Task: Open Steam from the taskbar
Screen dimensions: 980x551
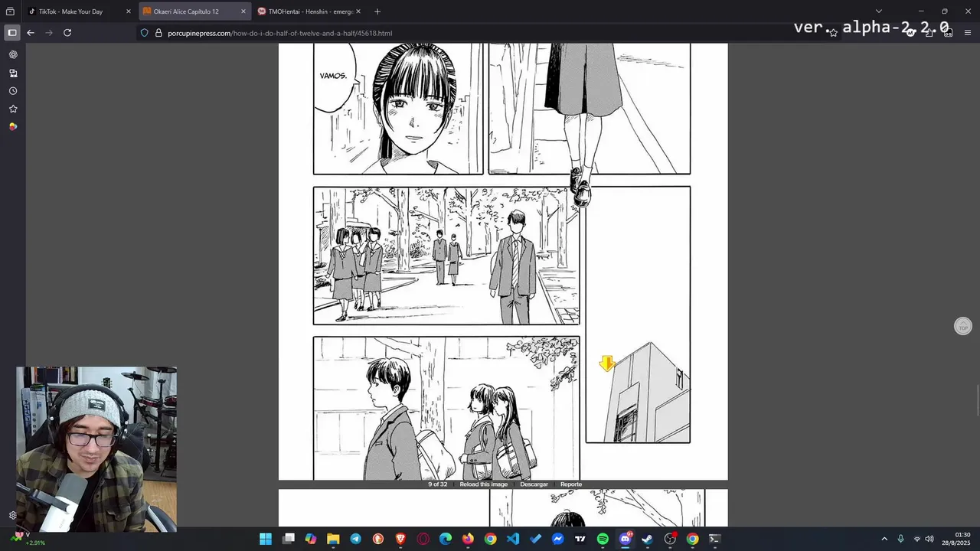Action: pyautogui.click(x=648, y=539)
